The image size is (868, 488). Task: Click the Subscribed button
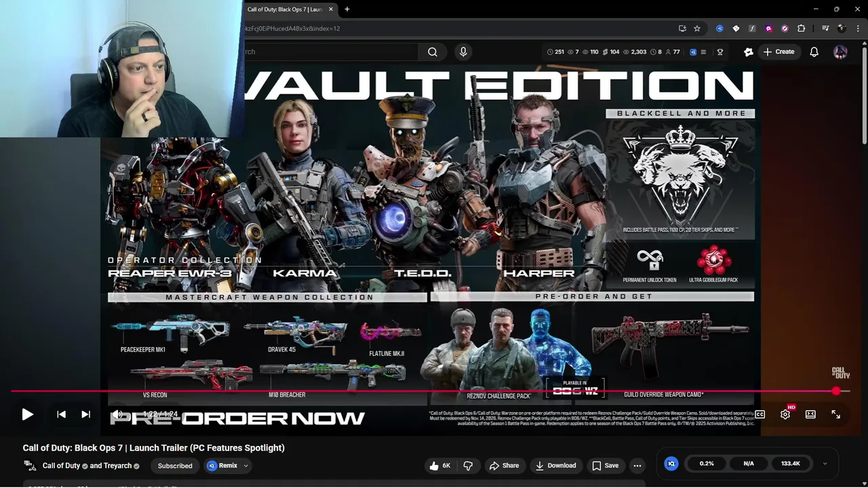point(175,466)
